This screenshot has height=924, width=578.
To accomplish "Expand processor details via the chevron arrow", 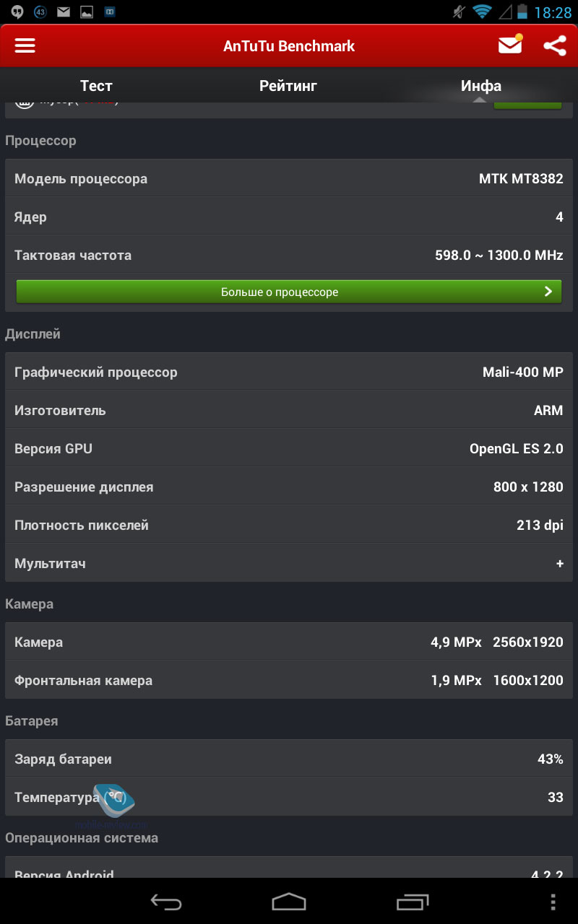I will point(548,292).
